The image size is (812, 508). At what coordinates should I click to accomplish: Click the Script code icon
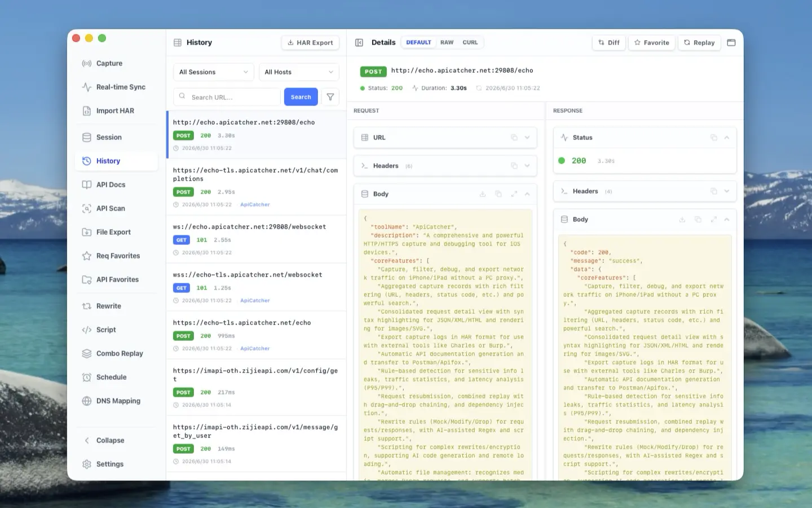click(x=87, y=330)
